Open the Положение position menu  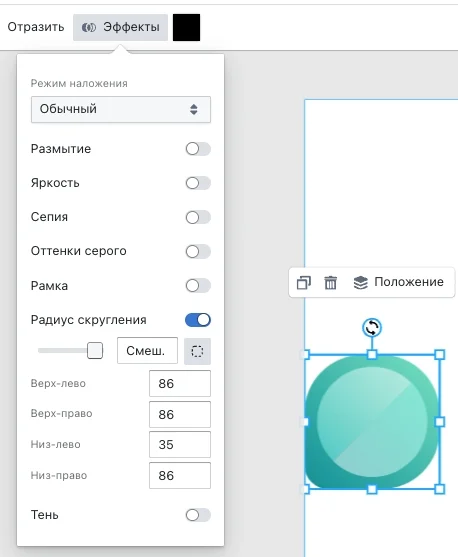(x=399, y=282)
